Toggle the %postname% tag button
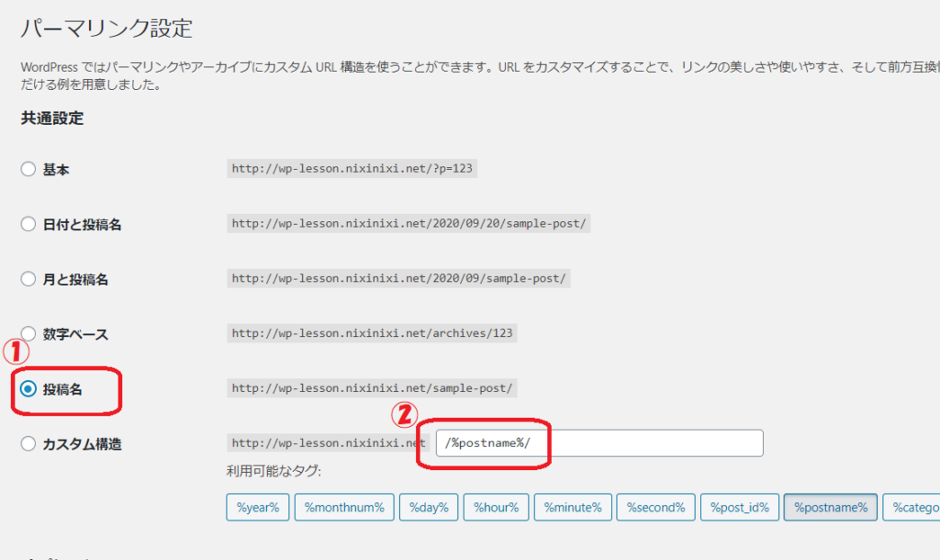 830,508
